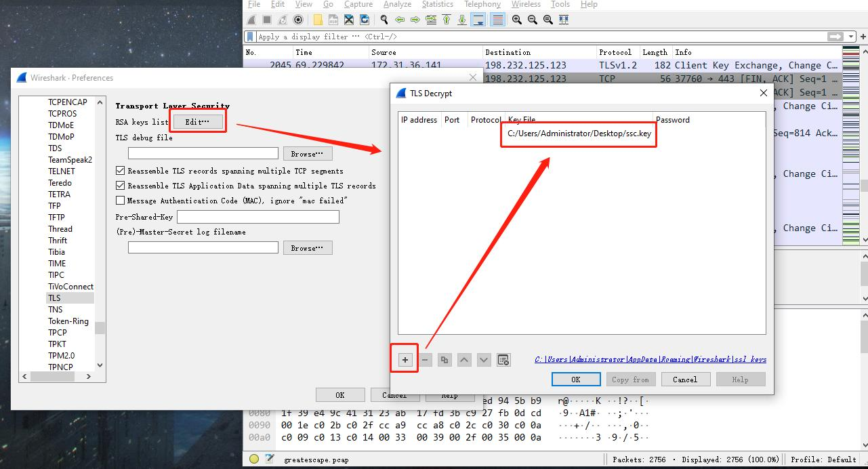
Task: Reload this capture file
Action: point(365,20)
